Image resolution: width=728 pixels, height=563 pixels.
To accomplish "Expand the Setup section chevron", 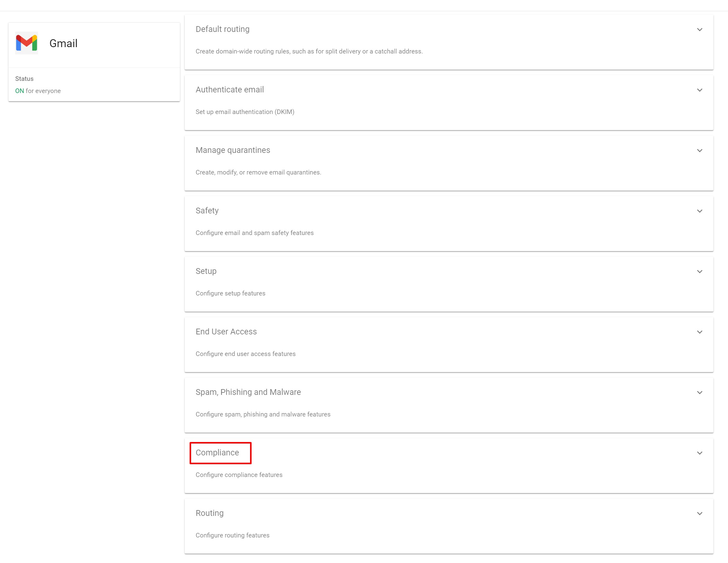I will (x=699, y=271).
